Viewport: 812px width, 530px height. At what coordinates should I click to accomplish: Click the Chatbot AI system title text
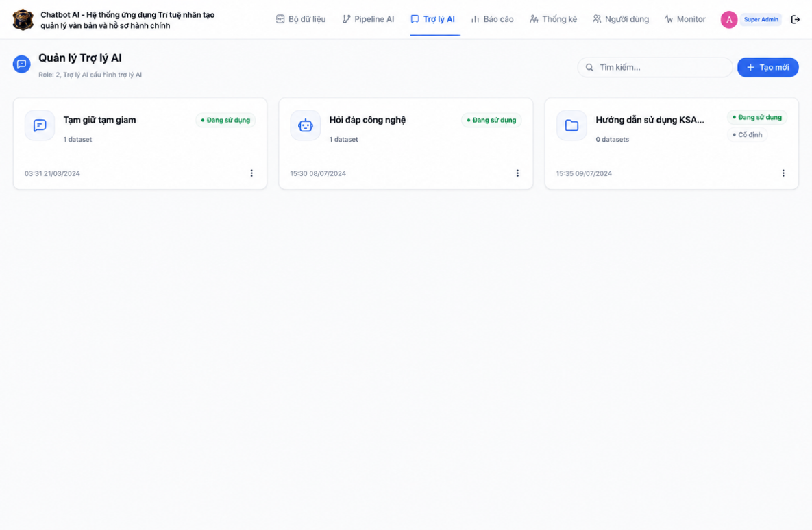127,20
